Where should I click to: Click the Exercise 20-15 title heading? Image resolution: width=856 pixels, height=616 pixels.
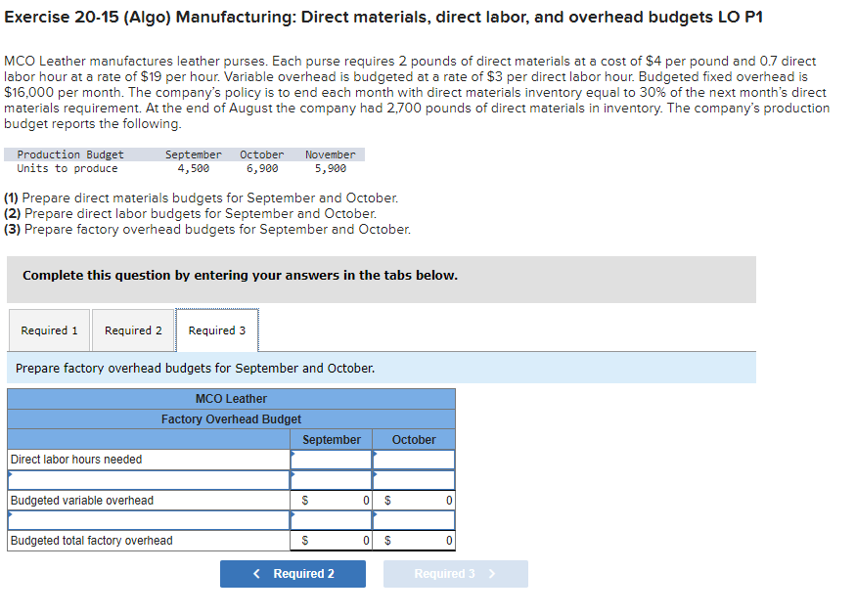click(x=383, y=17)
